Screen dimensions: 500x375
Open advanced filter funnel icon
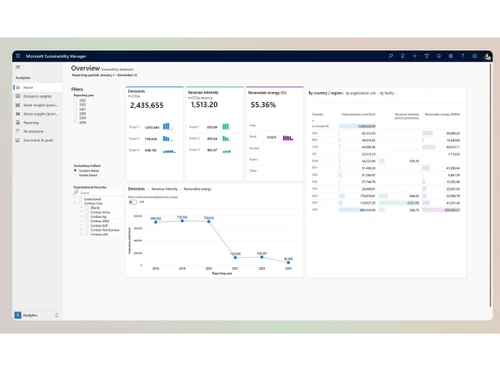click(x=427, y=56)
